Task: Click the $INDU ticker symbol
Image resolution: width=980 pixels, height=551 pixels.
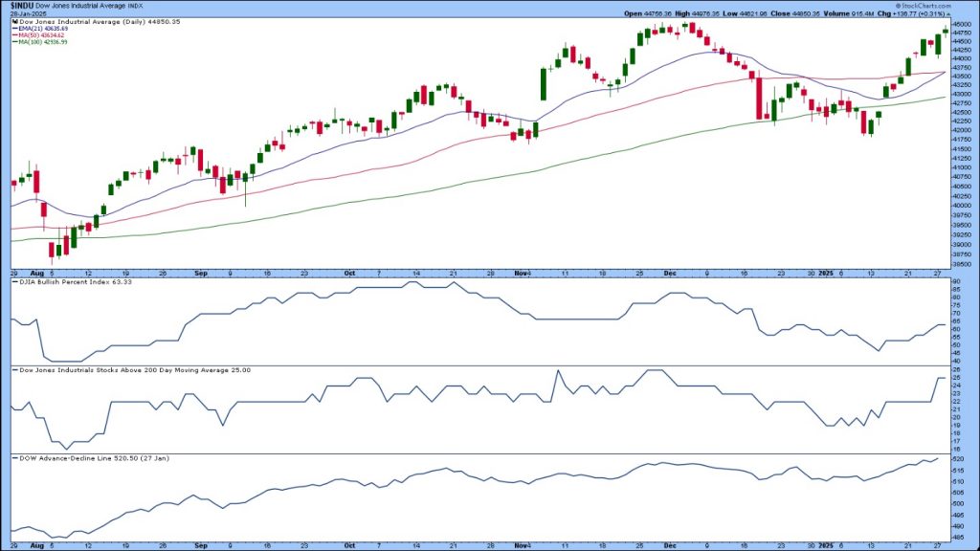Action: [x=21, y=6]
